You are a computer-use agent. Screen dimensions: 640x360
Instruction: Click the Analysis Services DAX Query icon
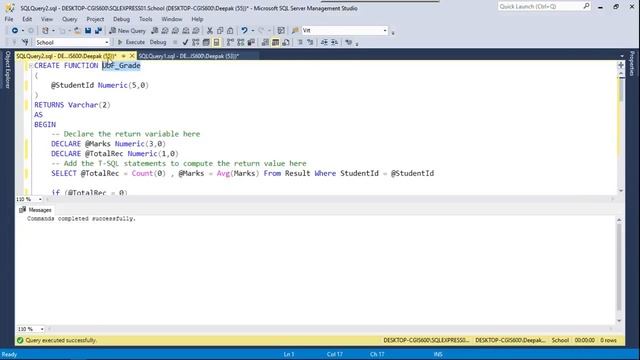coord(196,31)
